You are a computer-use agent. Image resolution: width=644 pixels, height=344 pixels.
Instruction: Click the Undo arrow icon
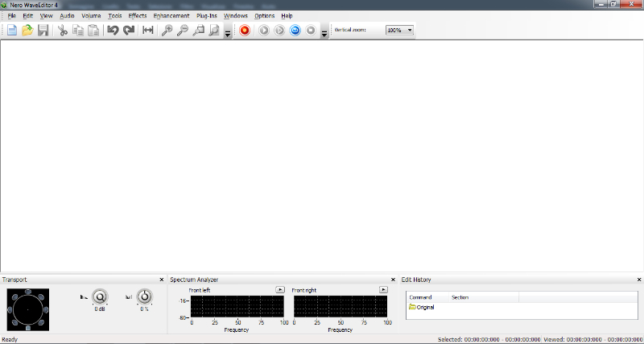point(113,31)
